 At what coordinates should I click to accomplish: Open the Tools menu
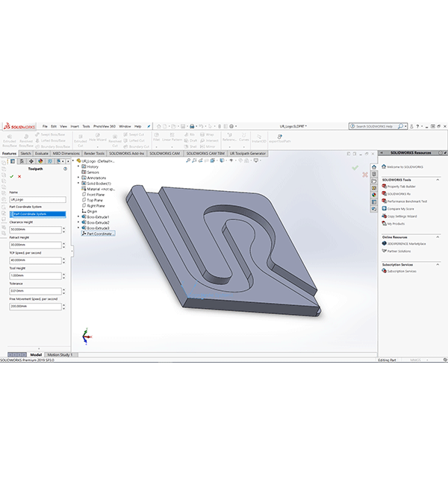(86, 126)
